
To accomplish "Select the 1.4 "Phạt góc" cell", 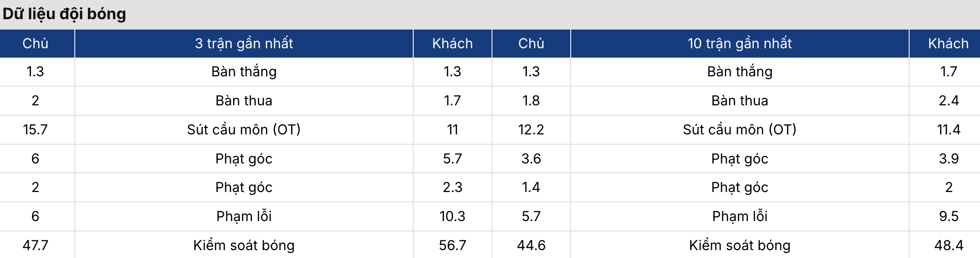I will pos(531,187).
